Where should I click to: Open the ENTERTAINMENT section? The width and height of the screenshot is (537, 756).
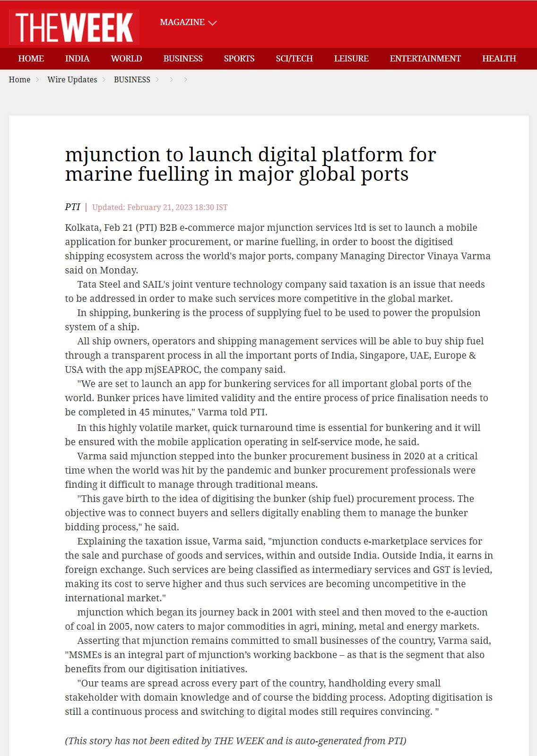425,59
